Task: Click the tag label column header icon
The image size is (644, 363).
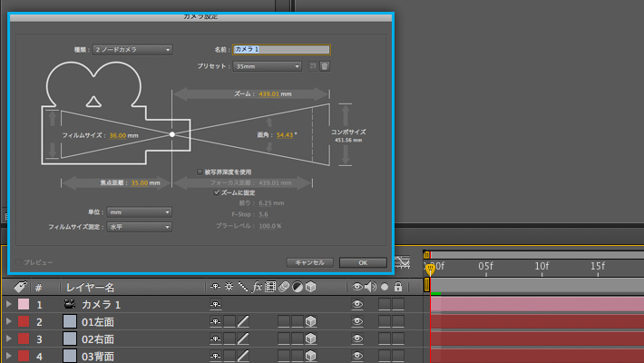Action: pos(20,287)
